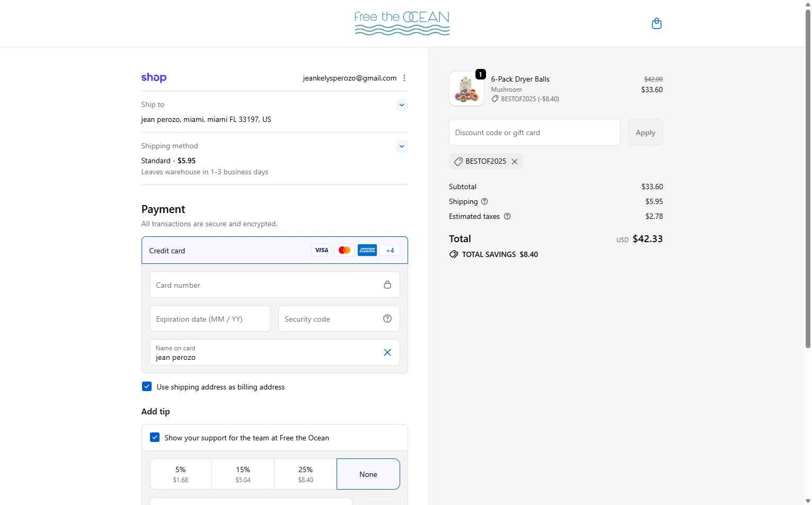Click the shipping address text jean perozo, miami
This screenshot has height=505, width=812.
pyautogui.click(x=206, y=119)
